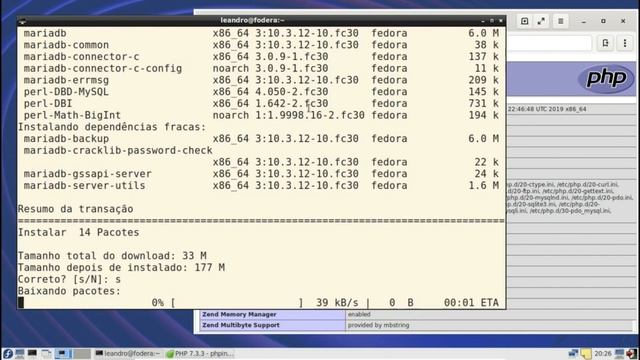Click '22:46:48 UTC 2019 x86_64' text in browser
The width and height of the screenshot is (640, 360).
click(x=547, y=109)
